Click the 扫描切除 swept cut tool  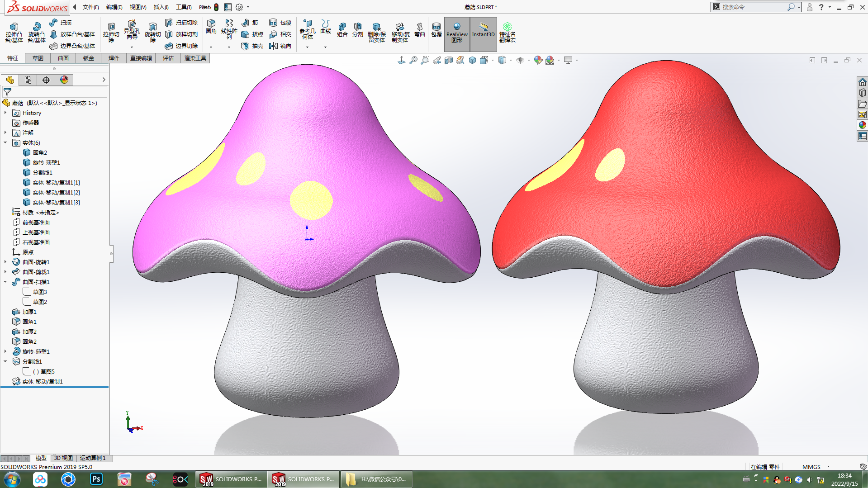point(181,23)
